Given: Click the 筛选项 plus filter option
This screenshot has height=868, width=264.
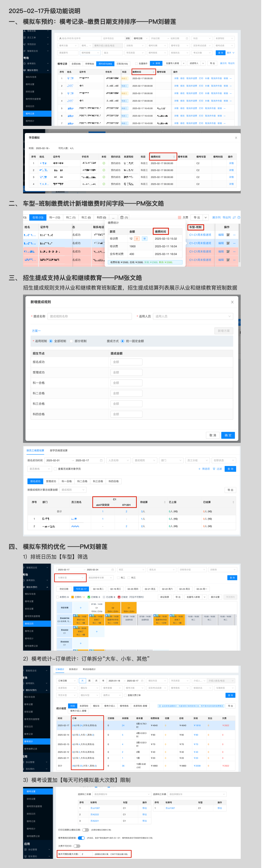Looking at the screenshot, I should tap(204, 469).
